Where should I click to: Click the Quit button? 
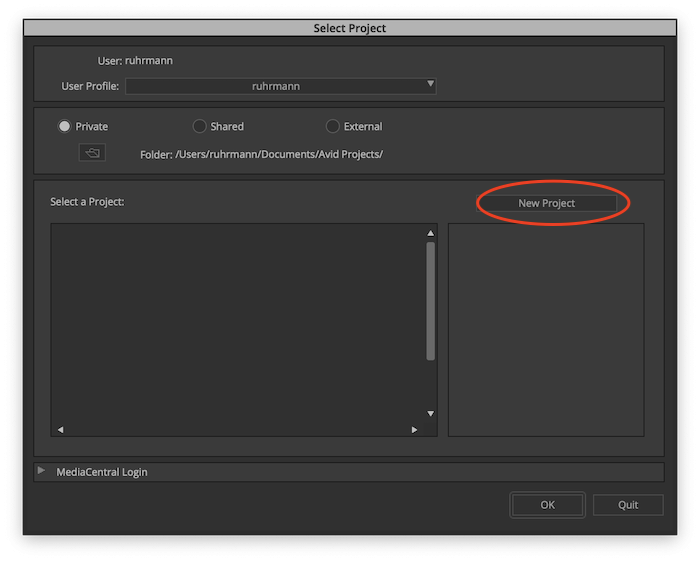[628, 505]
